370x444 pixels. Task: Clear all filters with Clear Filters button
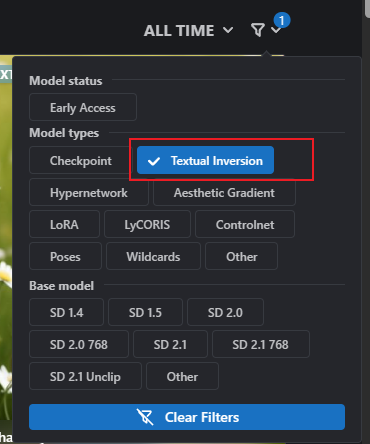pyautogui.click(x=187, y=417)
